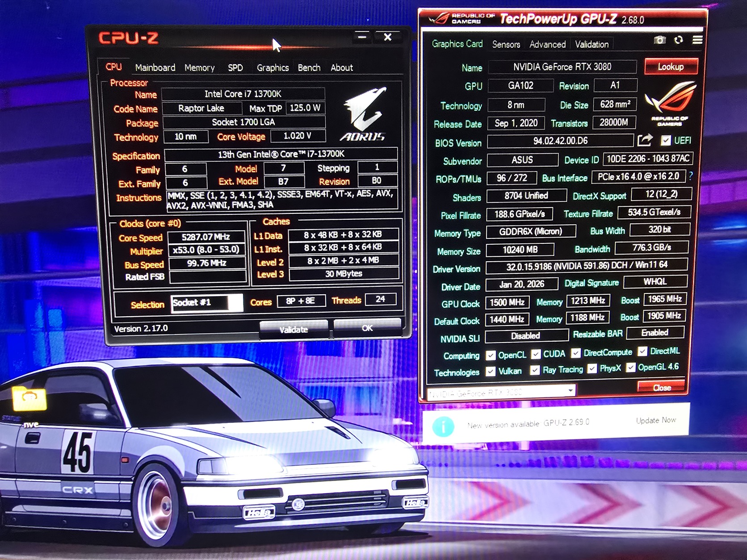Click the Lookup button in GPU-Z
Viewport: 747px width, 560px height.
click(x=671, y=67)
